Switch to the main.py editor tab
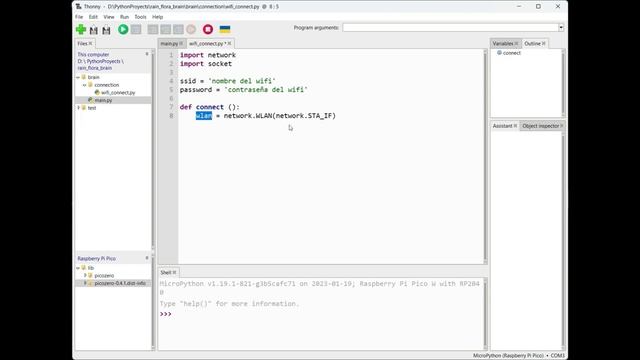640x360 pixels. point(169,43)
